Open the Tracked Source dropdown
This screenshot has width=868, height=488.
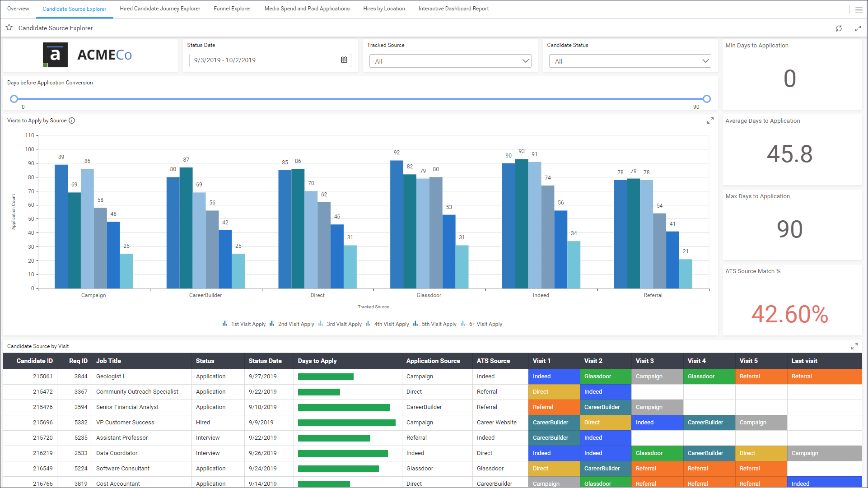click(x=450, y=61)
